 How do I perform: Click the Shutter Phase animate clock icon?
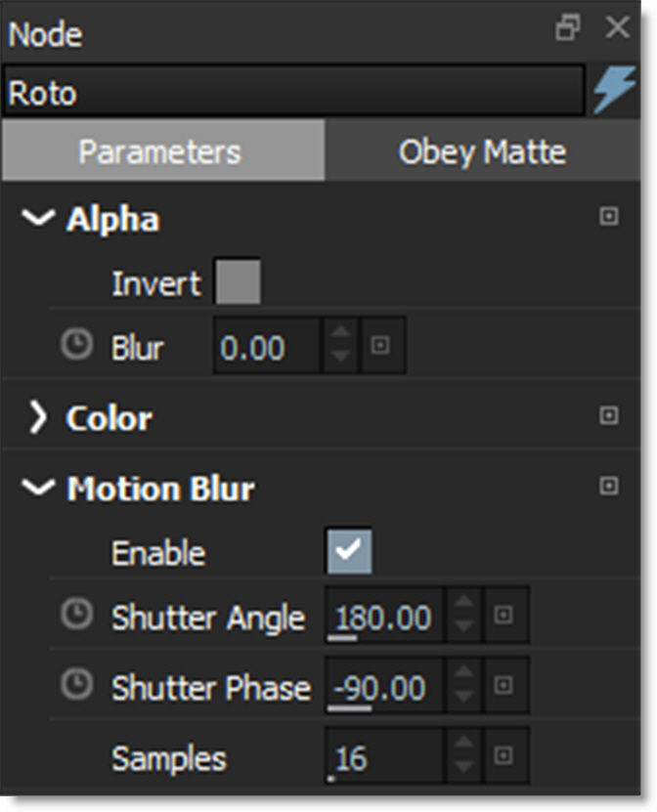pyautogui.click(x=76, y=686)
